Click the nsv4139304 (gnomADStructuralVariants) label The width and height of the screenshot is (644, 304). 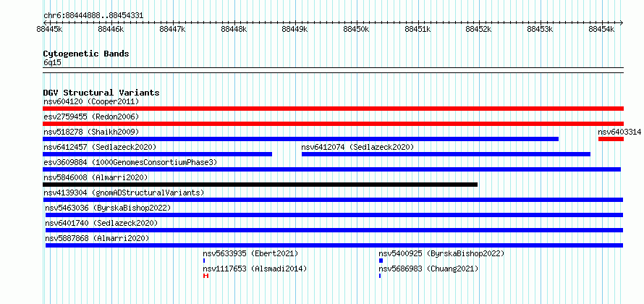(124, 193)
